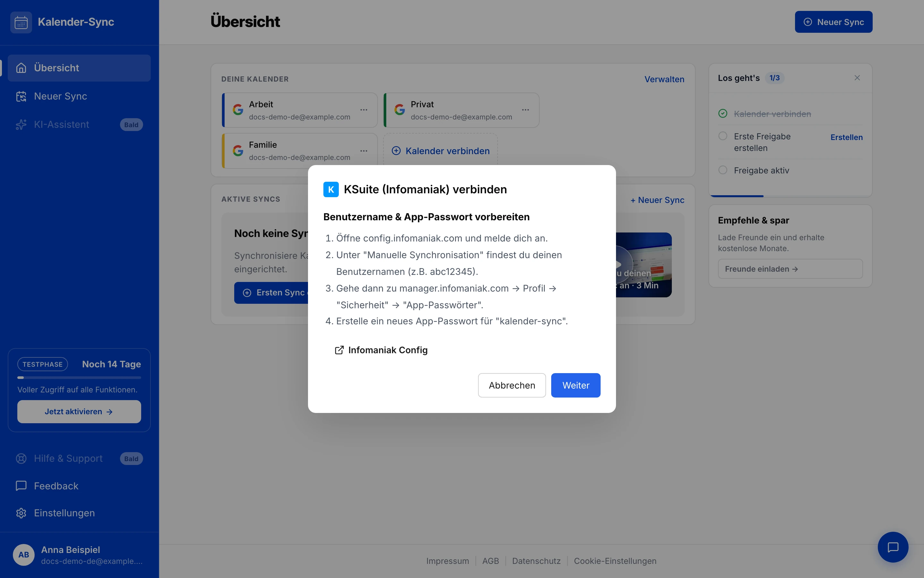
Task: Click the external-link icon beside Infomaniak Config
Action: (339, 350)
